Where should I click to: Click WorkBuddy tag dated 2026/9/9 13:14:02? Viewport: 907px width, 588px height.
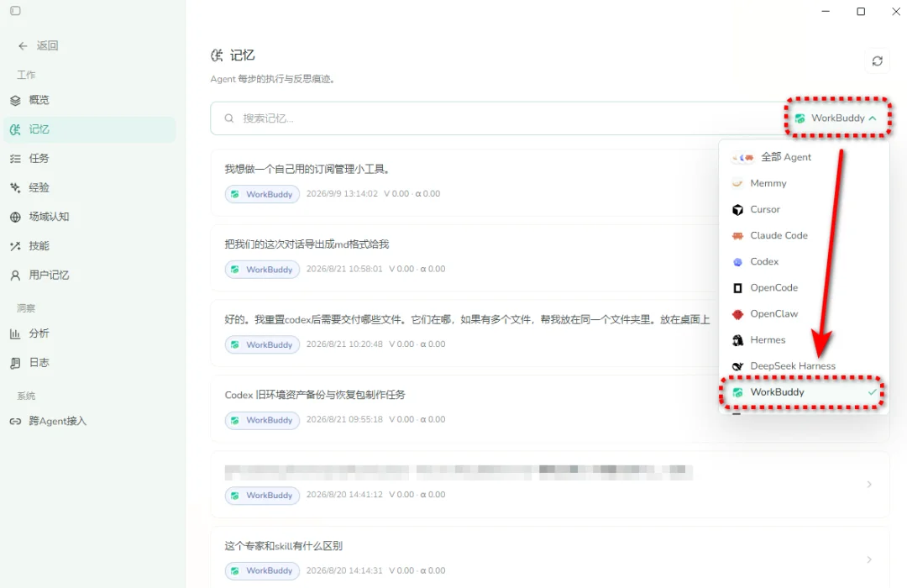click(x=262, y=194)
